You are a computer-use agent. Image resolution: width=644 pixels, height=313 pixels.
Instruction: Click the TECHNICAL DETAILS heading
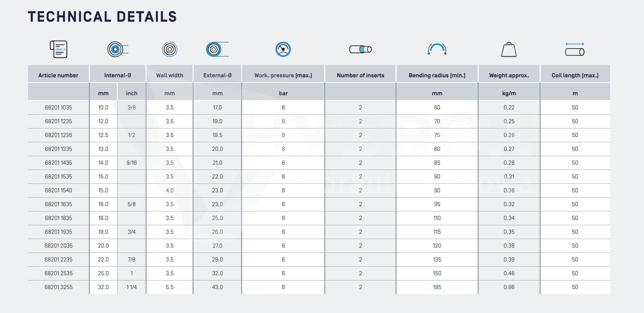tap(102, 17)
